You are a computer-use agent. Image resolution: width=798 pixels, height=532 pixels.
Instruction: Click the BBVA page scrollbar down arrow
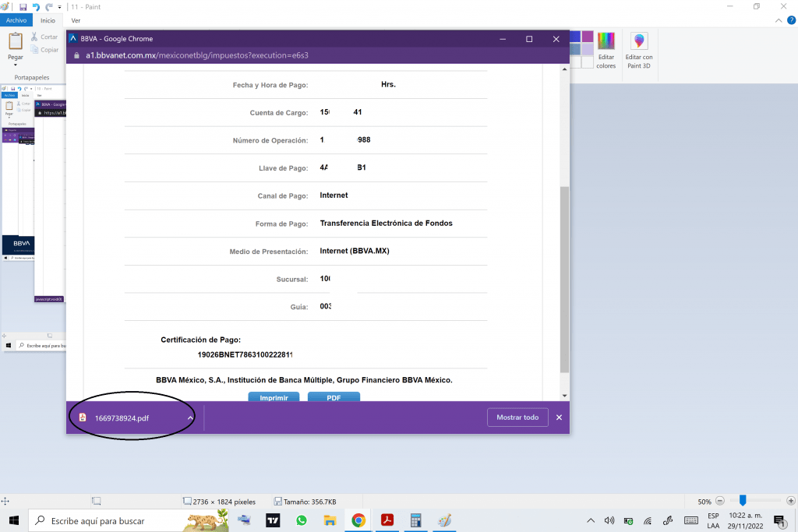564,396
